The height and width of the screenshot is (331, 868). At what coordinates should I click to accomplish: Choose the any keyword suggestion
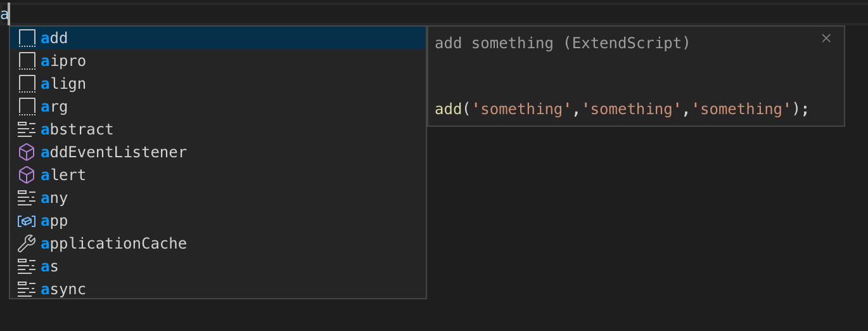point(54,198)
